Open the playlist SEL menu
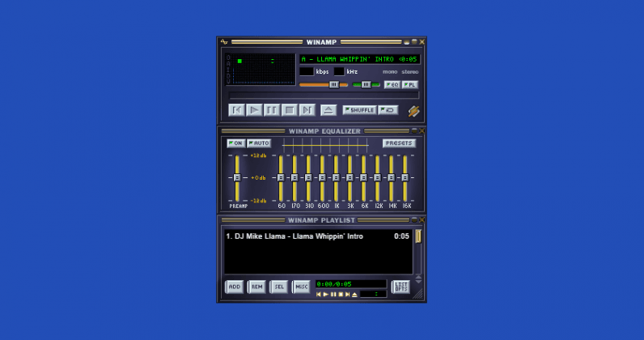 279,287
